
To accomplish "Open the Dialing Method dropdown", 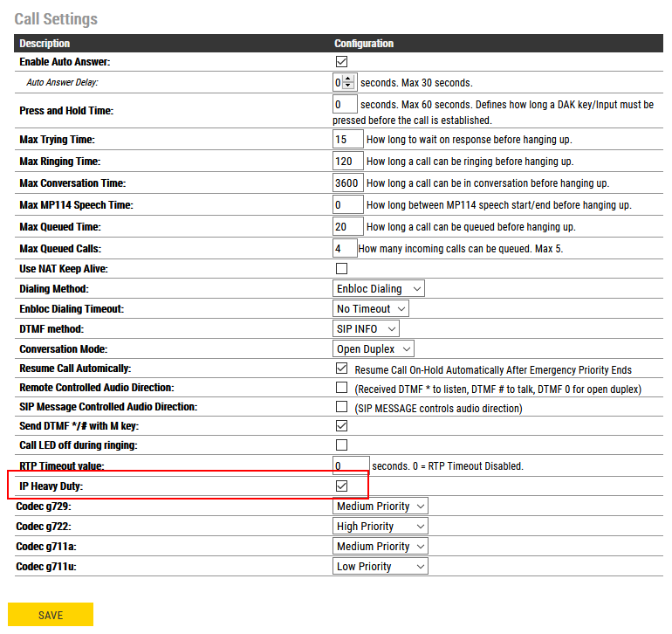I will [x=380, y=289].
